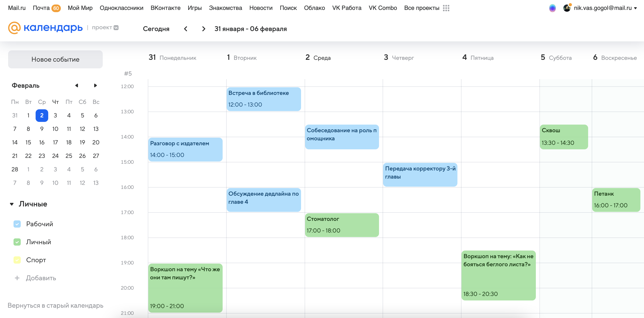The image size is (644, 318).
Task: Click the user avatar picture
Action: coord(567,8)
